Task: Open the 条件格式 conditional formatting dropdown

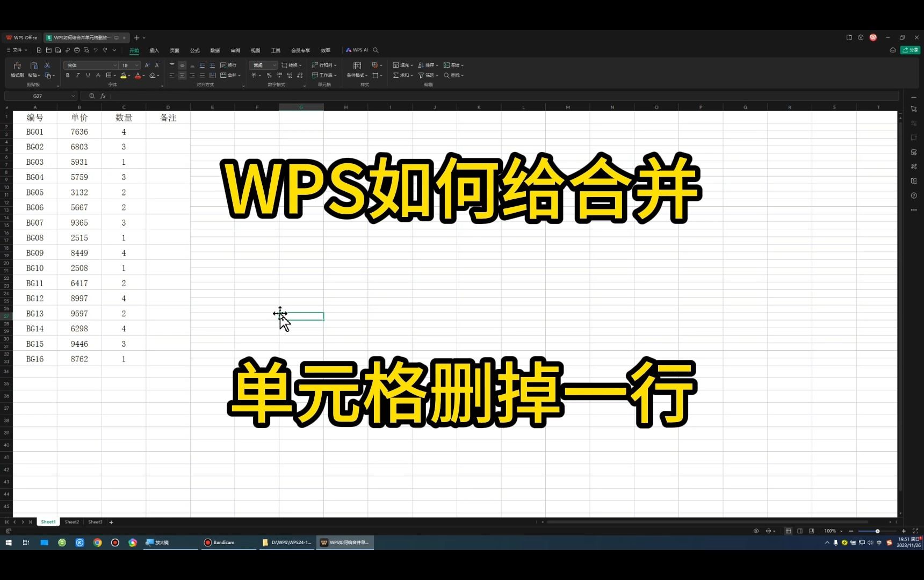Action: [x=356, y=75]
